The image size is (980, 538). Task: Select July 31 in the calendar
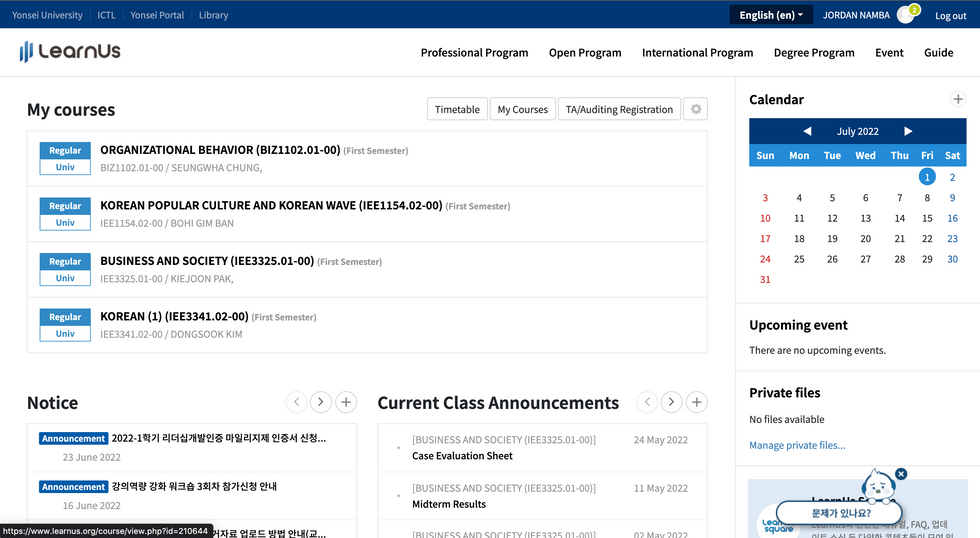[765, 279]
